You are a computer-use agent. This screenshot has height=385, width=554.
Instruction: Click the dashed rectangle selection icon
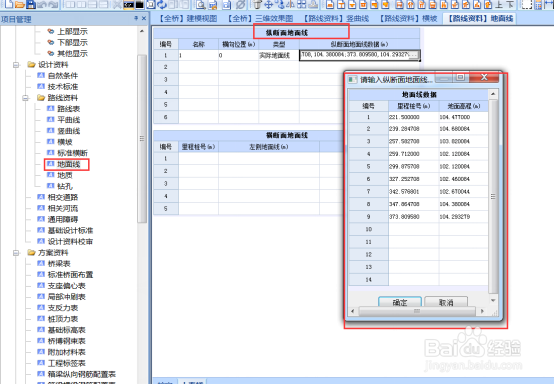[x=527, y=4]
